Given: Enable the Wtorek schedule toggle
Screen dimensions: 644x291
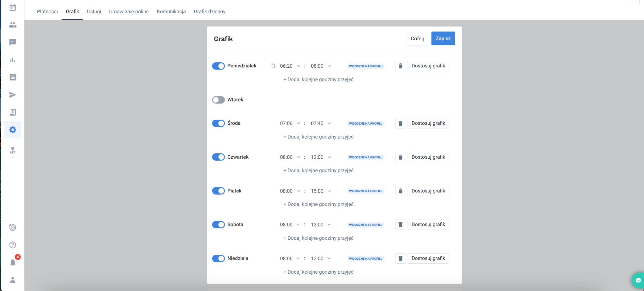Looking at the screenshot, I should [218, 100].
